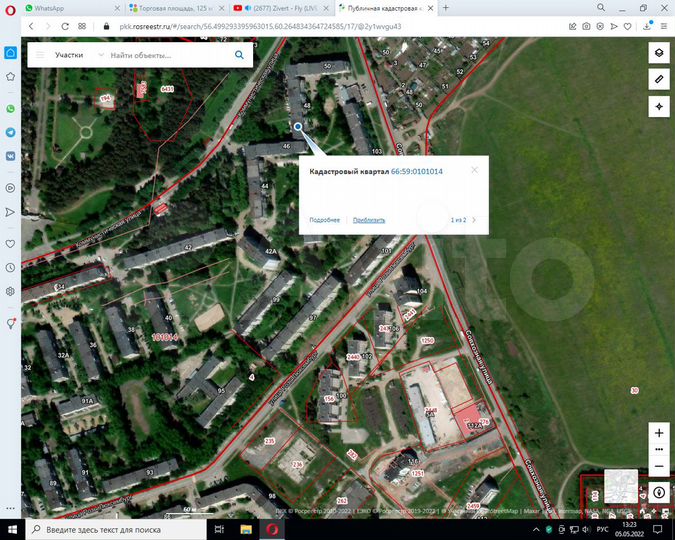This screenshot has height=540, width=675.
Task: Go to next result arrow in popup
Action: [474, 220]
